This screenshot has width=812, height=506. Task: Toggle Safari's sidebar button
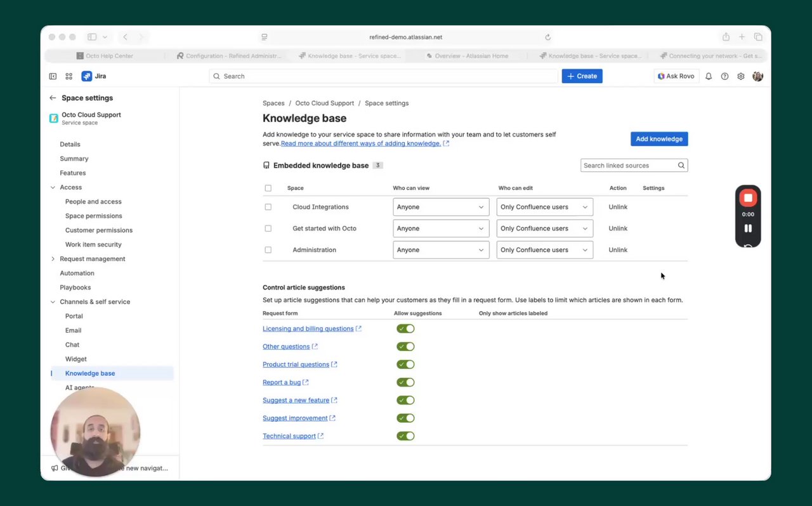coord(92,37)
